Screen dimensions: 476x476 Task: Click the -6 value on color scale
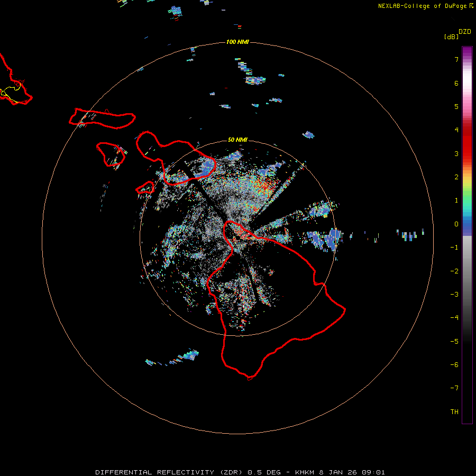pos(454,365)
